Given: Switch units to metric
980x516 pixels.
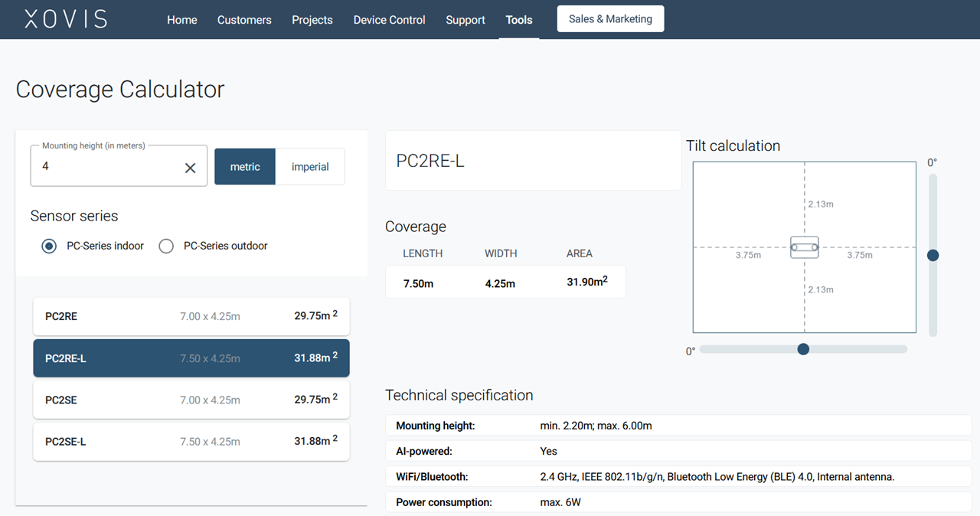Looking at the screenshot, I should point(245,167).
